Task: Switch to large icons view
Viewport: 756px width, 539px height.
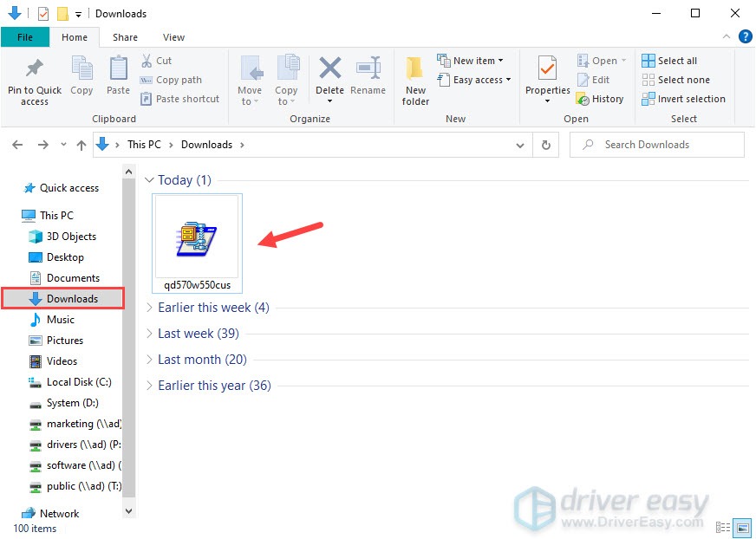Action: (x=742, y=527)
